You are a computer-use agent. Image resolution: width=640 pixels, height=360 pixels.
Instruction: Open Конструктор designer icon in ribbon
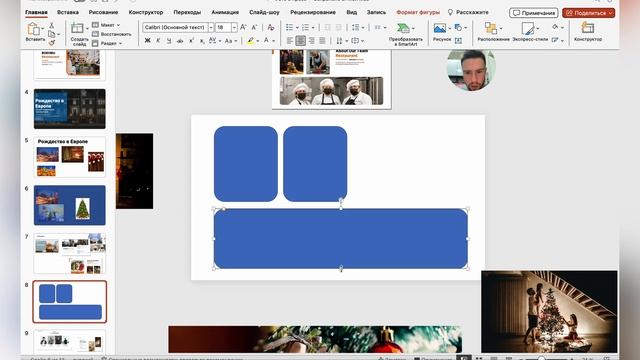tap(588, 28)
